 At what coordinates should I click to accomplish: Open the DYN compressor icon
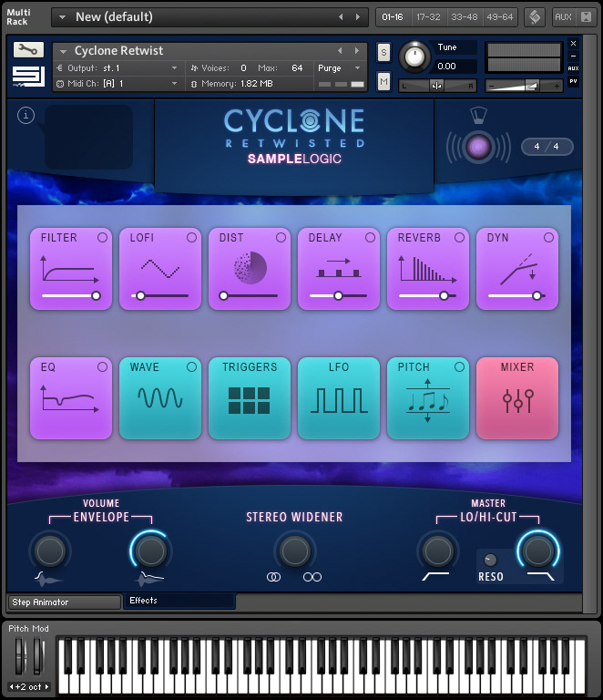pyautogui.click(x=518, y=269)
